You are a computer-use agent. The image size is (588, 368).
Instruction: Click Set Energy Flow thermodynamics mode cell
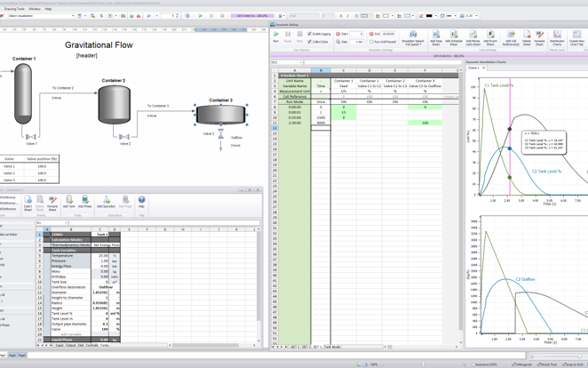tap(106, 245)
